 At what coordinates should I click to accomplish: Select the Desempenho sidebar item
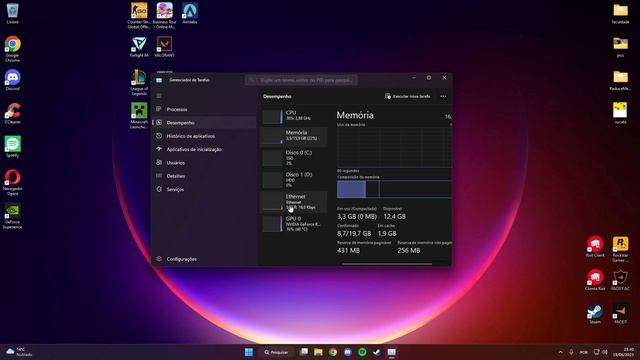tap(204, 122)
